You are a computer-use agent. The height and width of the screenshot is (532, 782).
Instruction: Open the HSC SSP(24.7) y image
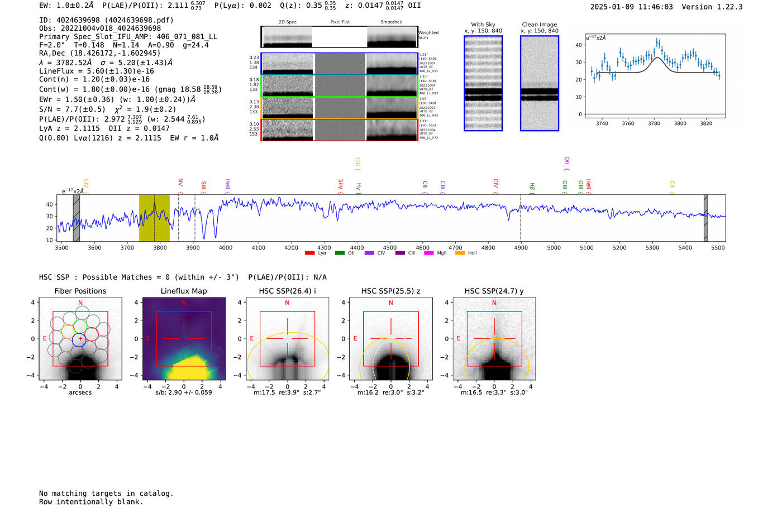(x=494, y=339)
